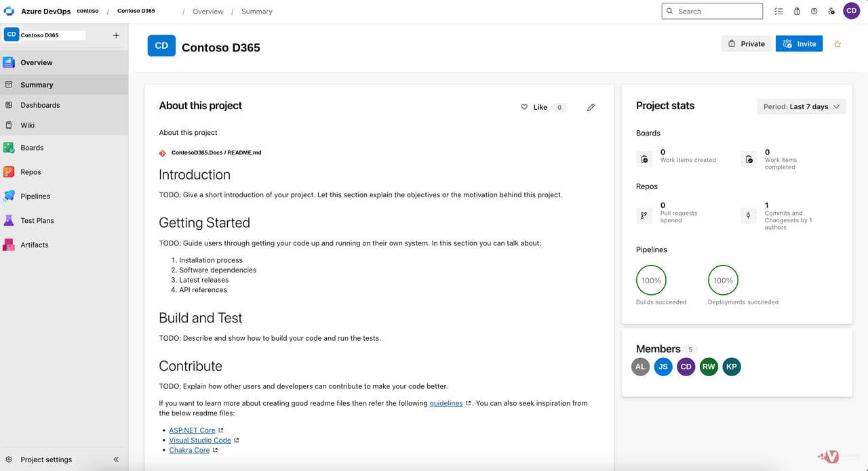Open the User settings icon
This screenshot has height=471, width=868.
(831, 12)
